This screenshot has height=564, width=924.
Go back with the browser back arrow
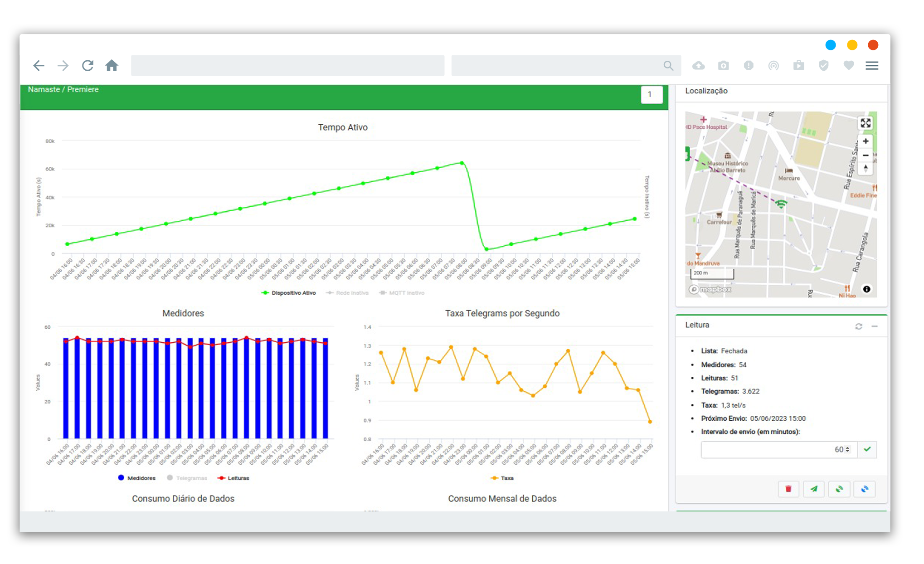[x=39, y=66]
